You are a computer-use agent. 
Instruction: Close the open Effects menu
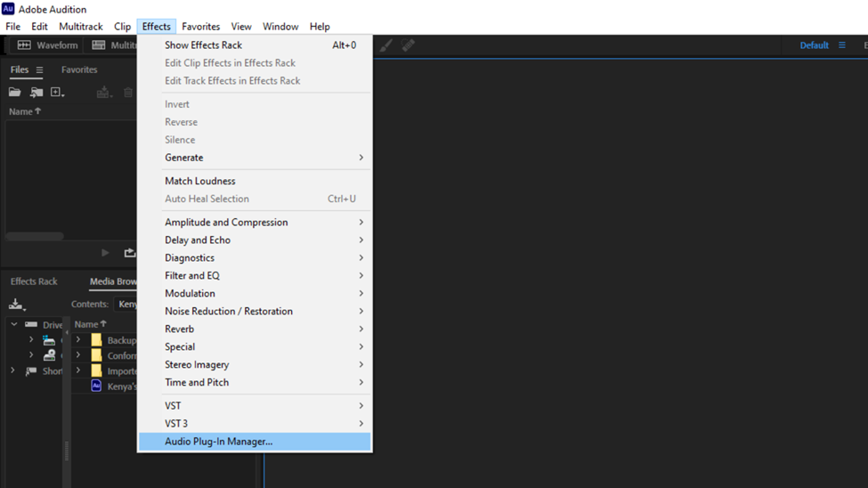(x=156, y=27)
